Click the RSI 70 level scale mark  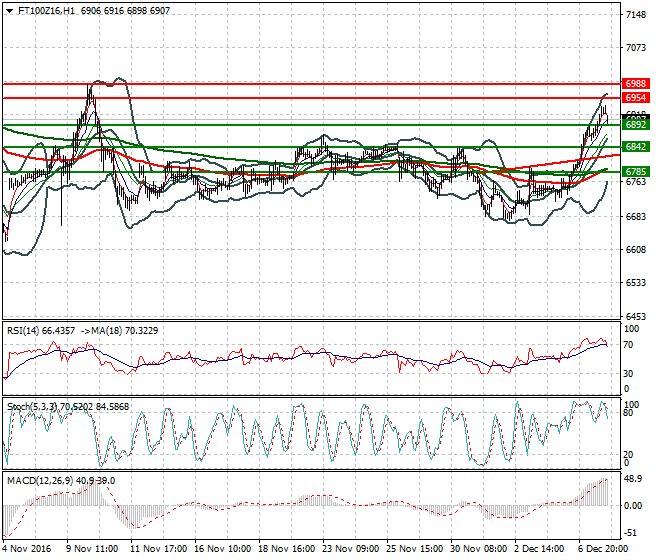[x=630, y=345]
